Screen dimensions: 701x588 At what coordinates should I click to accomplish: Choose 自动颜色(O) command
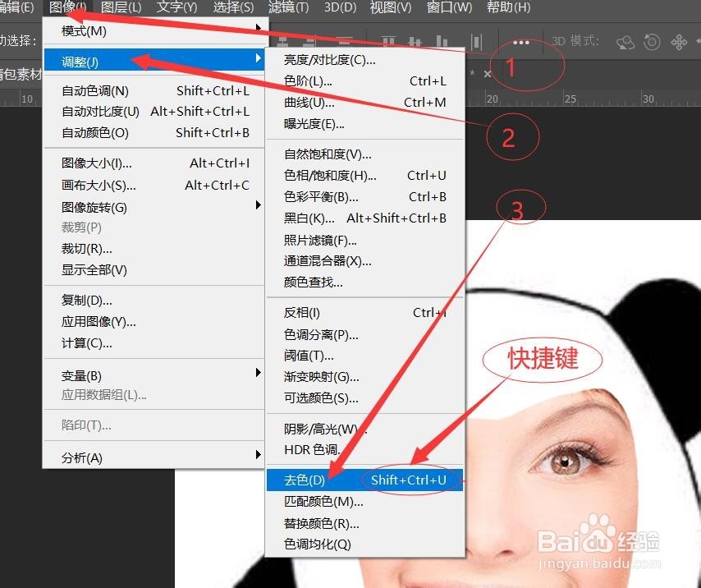coord(154,133)
